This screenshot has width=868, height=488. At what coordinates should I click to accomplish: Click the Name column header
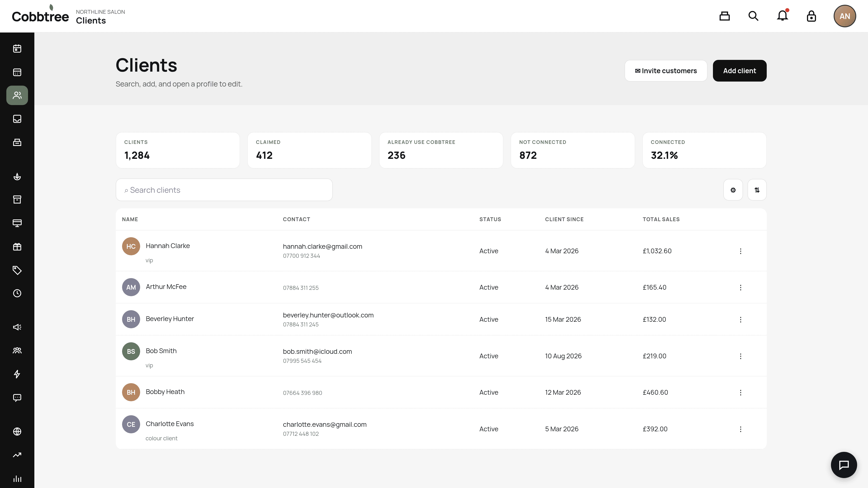click(x=130, y=219)
